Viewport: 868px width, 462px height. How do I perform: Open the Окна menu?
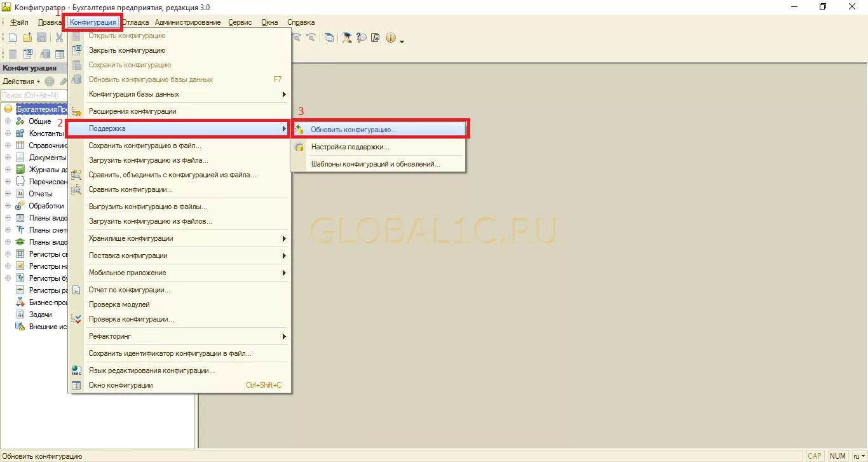269,22
